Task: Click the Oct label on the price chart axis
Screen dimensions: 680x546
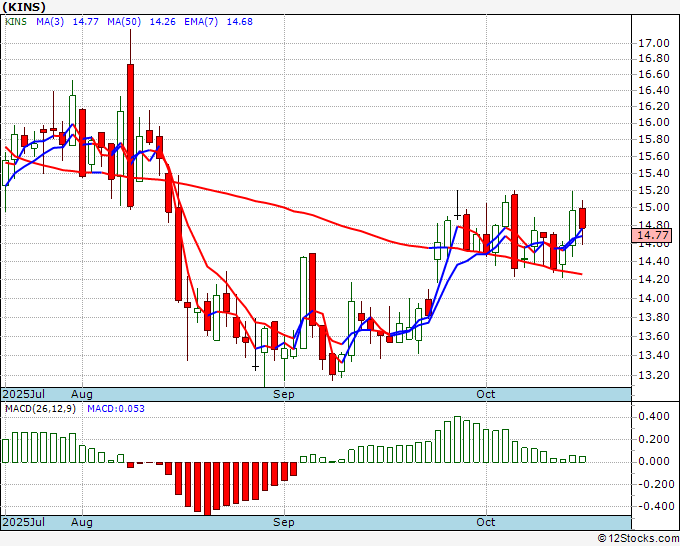Action: point(486,394)
